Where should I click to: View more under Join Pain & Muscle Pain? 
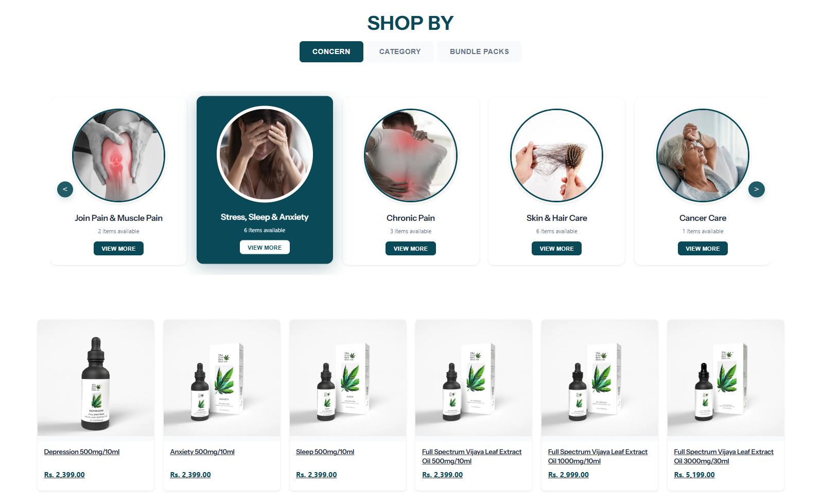click(118, 249)
